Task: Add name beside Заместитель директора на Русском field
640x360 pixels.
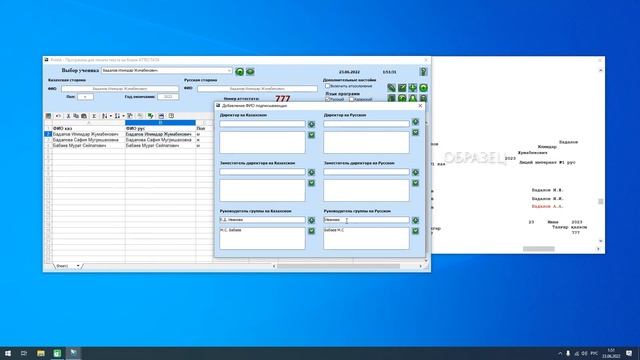Action: pos(415,173)
